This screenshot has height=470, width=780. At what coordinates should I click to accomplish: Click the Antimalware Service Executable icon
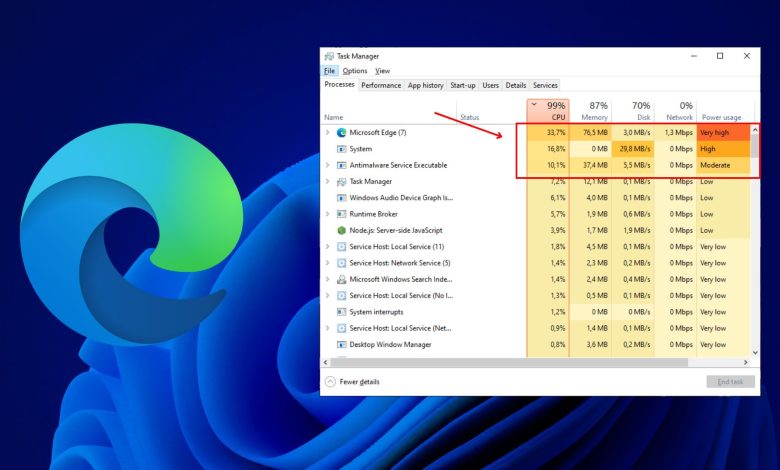tap(341, 165)
